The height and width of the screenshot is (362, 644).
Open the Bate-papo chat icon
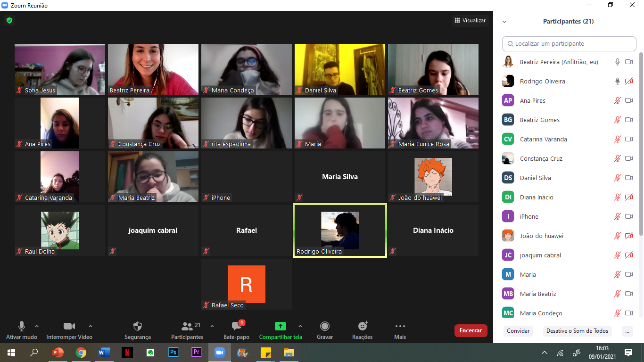click(236, 326)
